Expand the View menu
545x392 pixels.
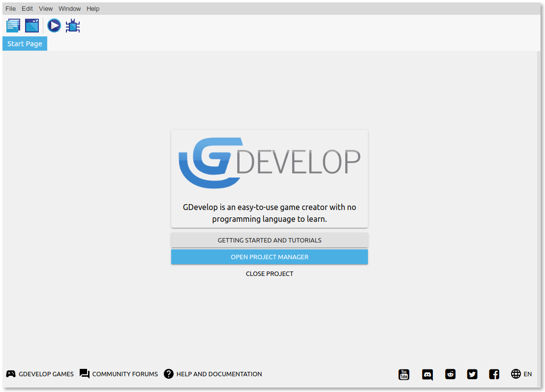coord(46,8)
